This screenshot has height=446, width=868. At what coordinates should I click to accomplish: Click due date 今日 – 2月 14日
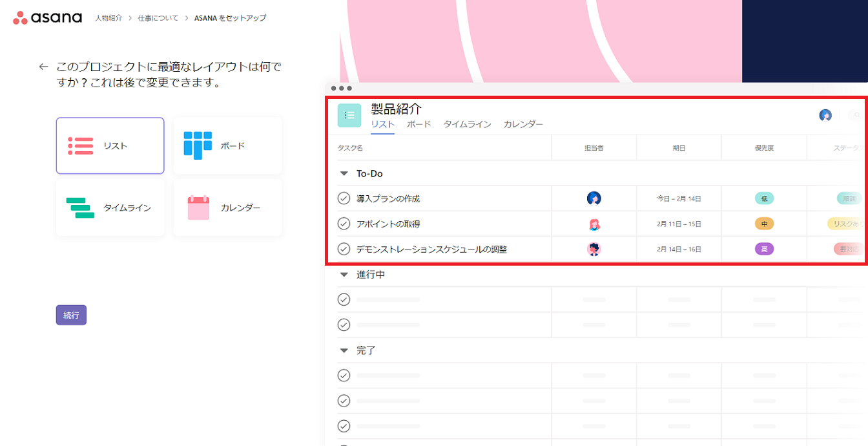click(x=679, y=198)
